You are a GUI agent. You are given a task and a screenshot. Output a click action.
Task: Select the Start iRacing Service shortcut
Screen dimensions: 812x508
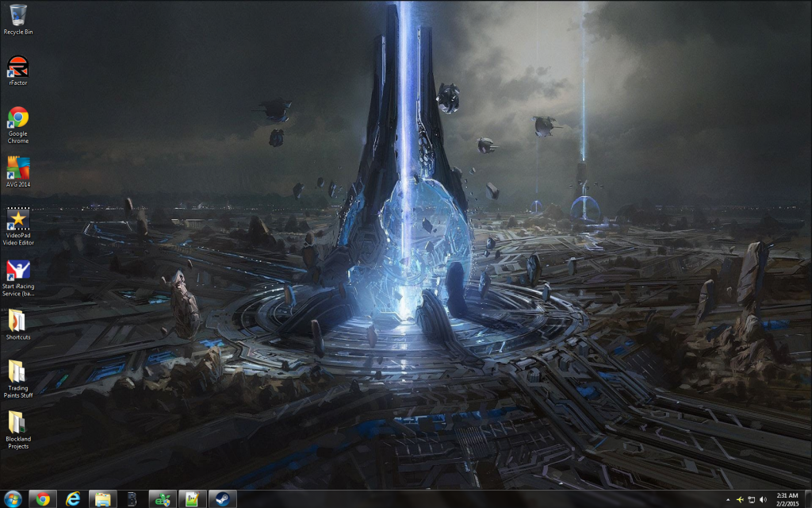pos(18,278)
